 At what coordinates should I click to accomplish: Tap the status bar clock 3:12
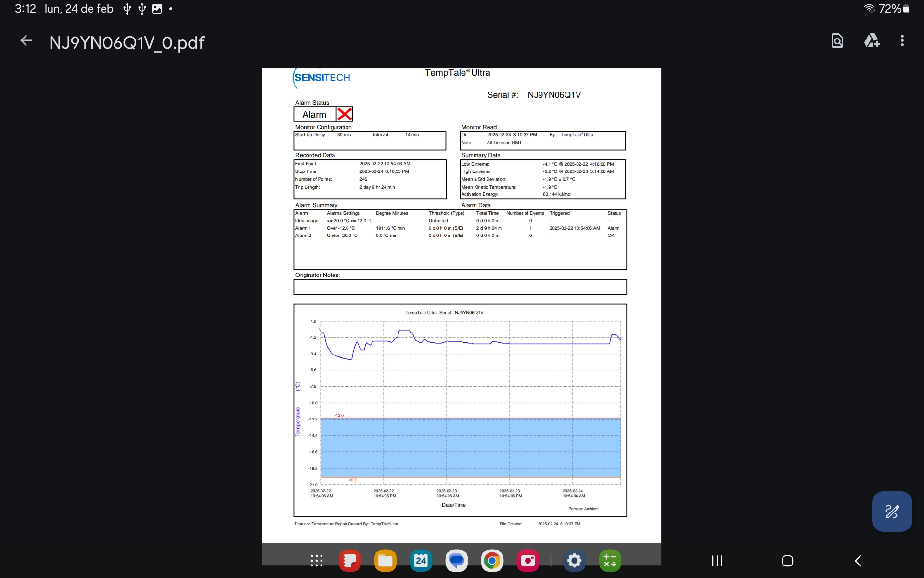point(25,9)
